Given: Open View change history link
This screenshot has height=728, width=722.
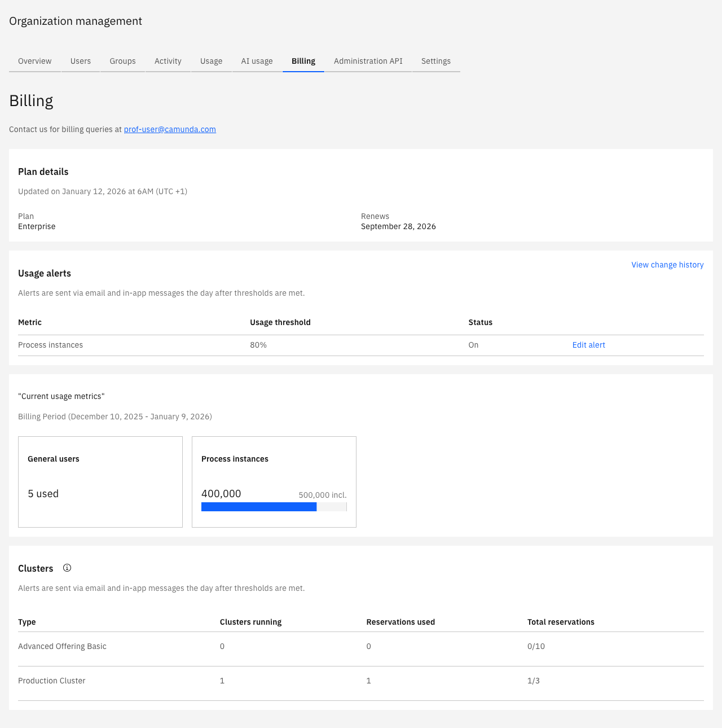Looking at the screenshot, I should pos(667,265).
